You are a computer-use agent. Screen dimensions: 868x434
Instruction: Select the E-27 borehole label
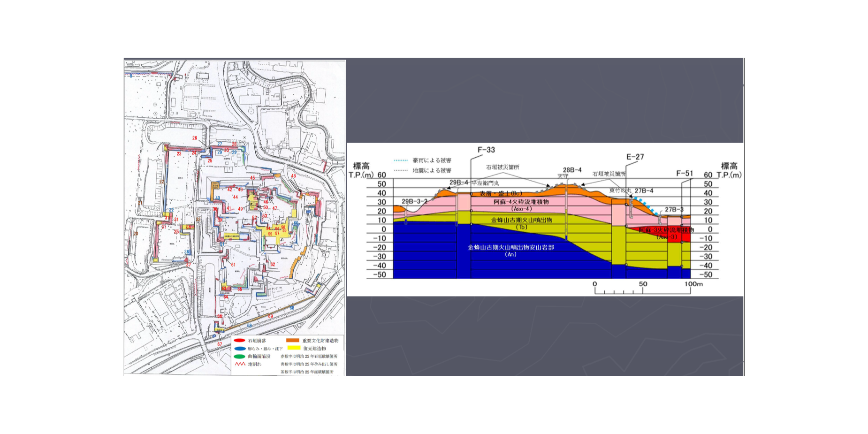pyautogui.click(x=635, y=157)
